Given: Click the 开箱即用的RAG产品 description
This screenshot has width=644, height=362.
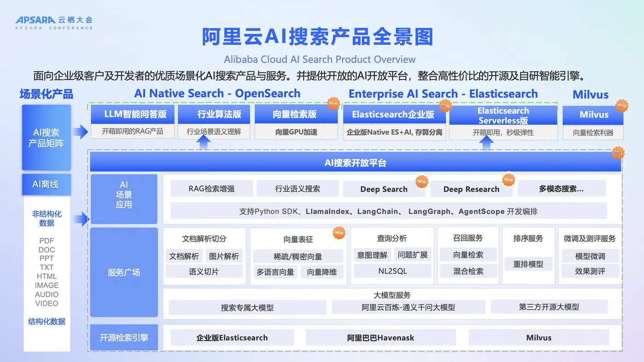Looking at the screenshot, I should pos(132,131).
